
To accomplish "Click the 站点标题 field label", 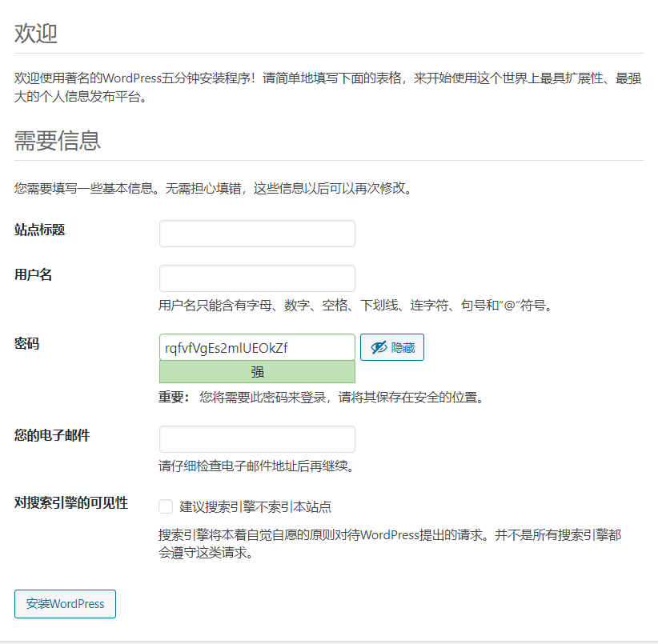I will coord(39,230).
